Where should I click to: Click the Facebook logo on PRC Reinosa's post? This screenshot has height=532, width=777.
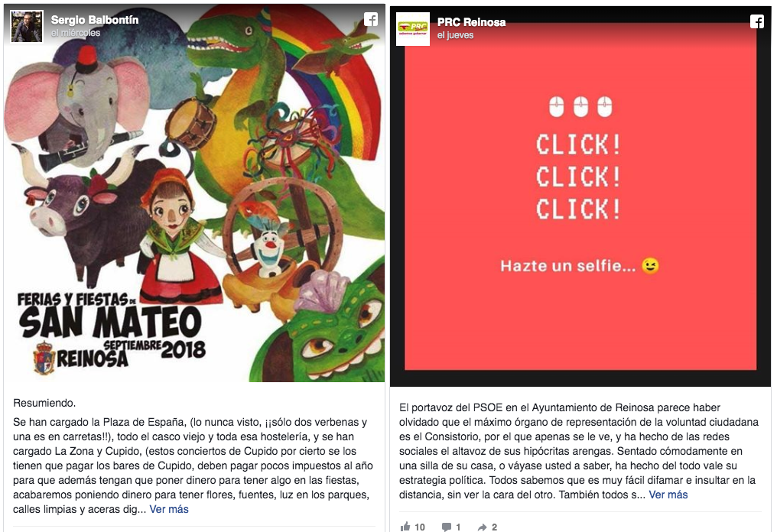(x=756, y=21)
